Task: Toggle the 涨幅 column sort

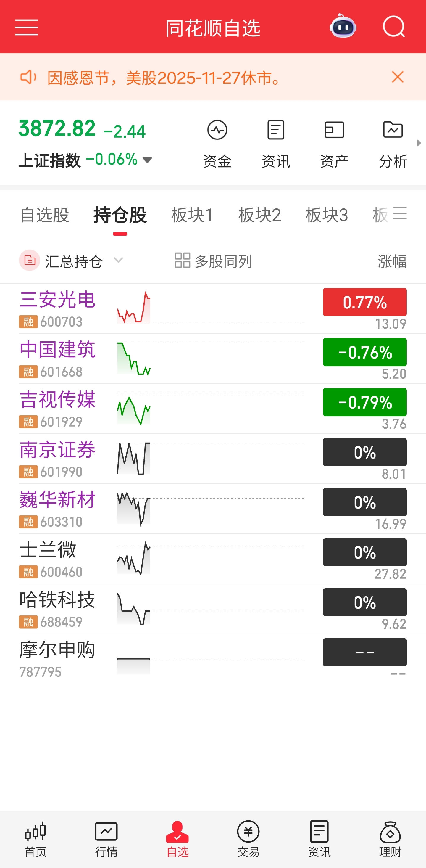Action: [x=392, y=261]
